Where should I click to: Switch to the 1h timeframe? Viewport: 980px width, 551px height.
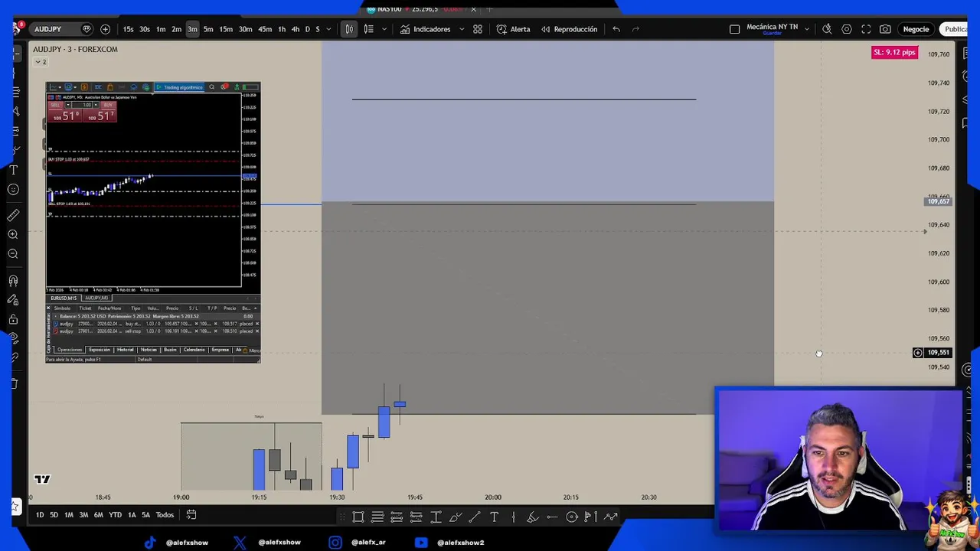282,29
